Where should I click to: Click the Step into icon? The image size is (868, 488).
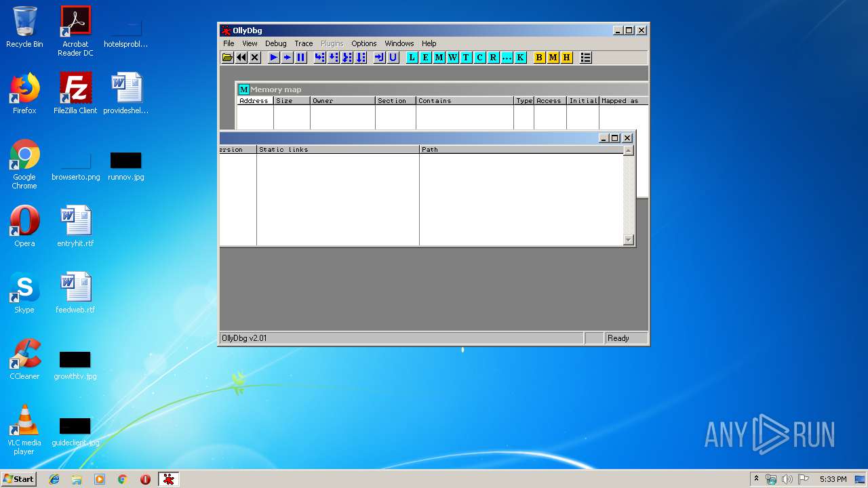[x=319, y=58]
